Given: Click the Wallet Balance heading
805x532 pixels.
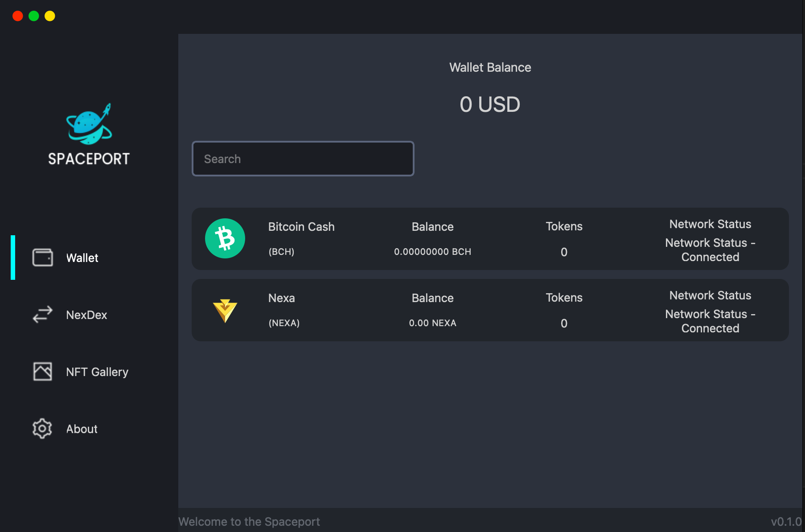Looking at the screenshot, I should click(x=490, y=67).
